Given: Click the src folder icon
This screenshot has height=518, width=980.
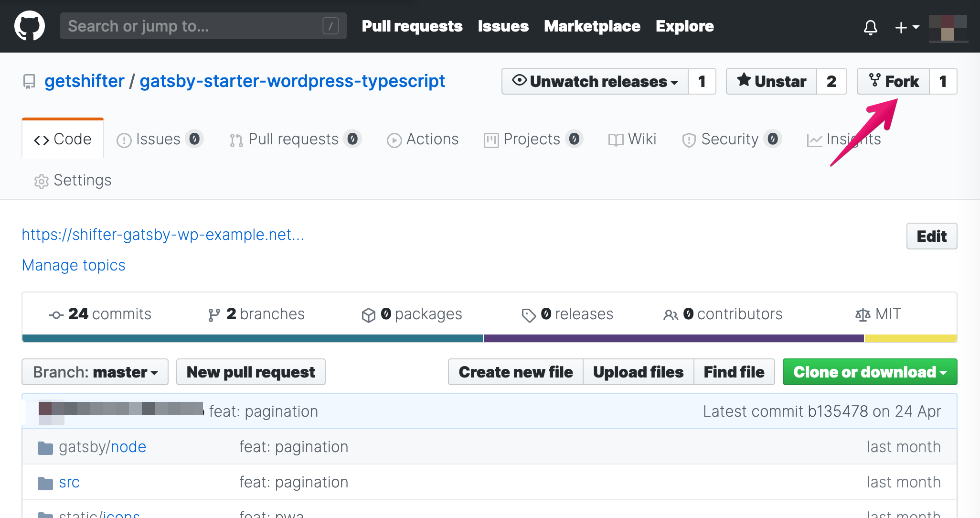Looking at the screenshot, I should pyautogui.click(x=45, y=483).
